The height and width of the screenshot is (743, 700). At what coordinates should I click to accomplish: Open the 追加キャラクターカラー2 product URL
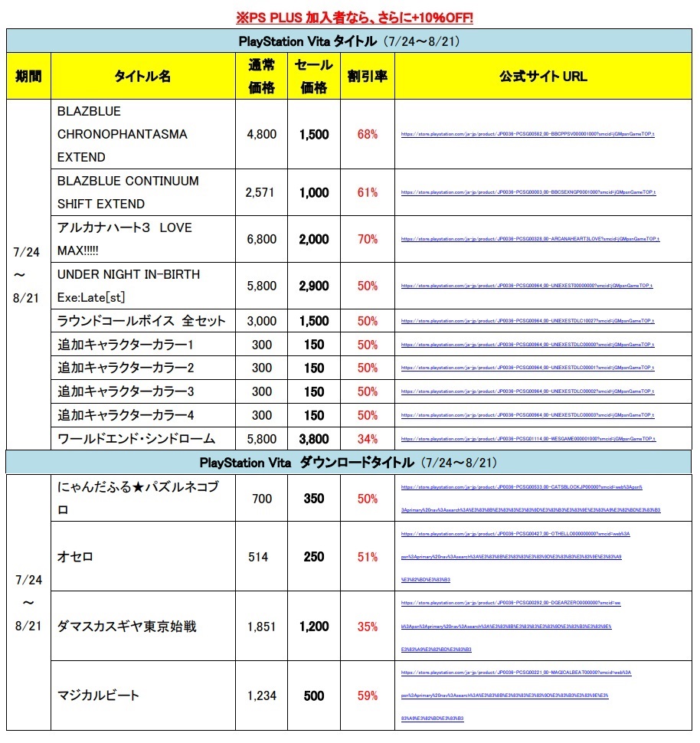pos(528,368)
